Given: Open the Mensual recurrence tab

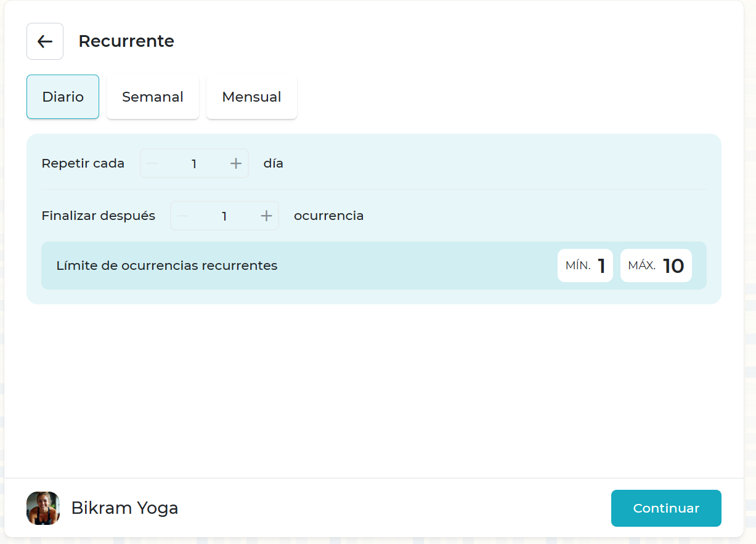Looking at the screenshot, I should point(251,97).
